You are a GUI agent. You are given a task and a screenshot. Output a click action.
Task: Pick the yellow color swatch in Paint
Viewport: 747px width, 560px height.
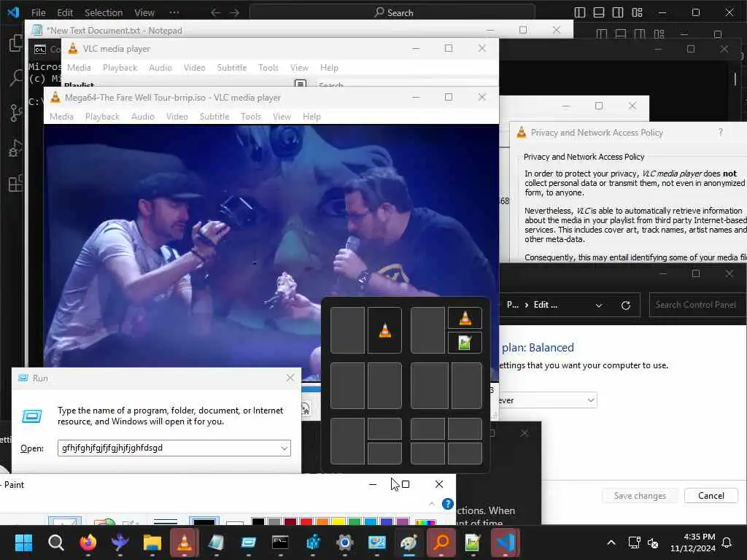[x=338, y=522]
